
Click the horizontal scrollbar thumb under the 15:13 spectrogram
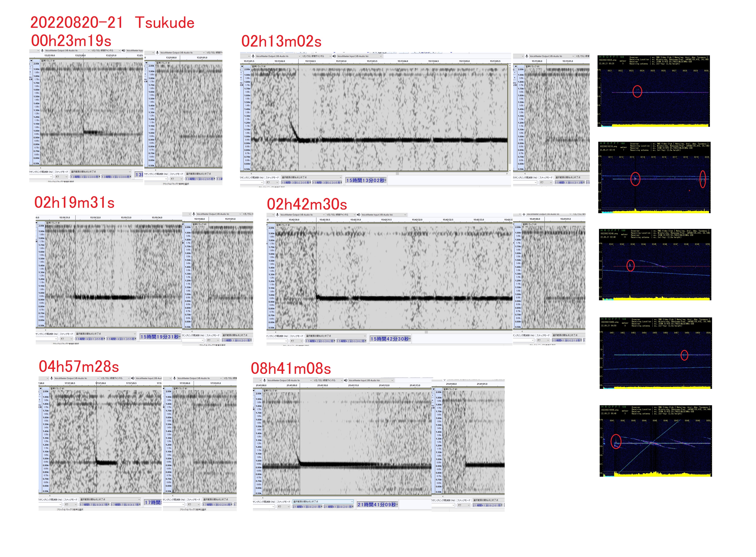tap(397, 174)
